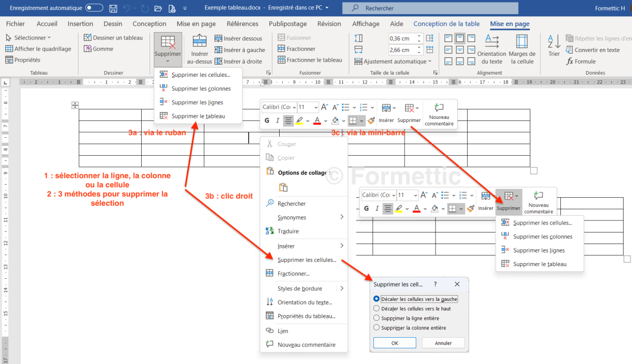Viewport: 632px width, 364px height.
Task: Choose Supprimer la colonne entière radio button
Action: coord(377,328)
